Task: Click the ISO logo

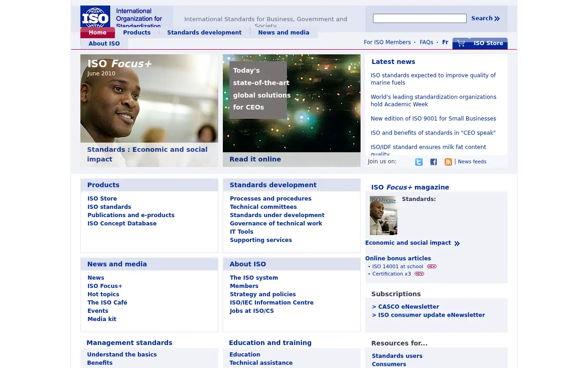Action: tap(95, 17)
